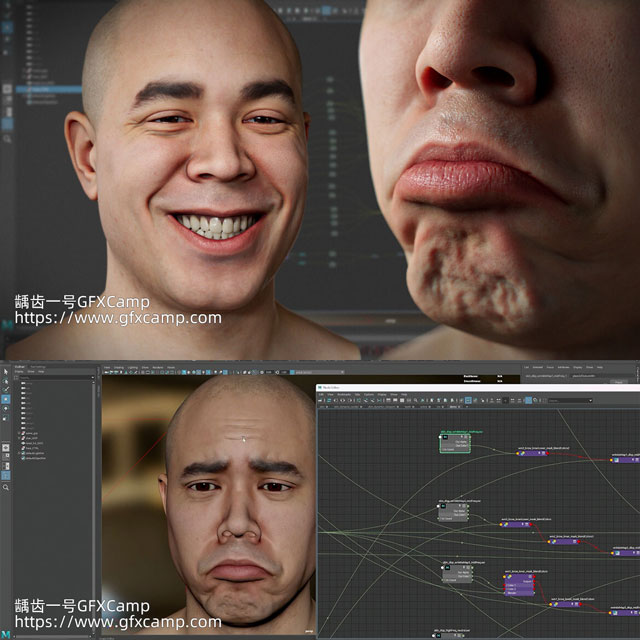Toggle the highlighted textured display button in viewport
The image size is (640, 640).
(x=198, y=372)
